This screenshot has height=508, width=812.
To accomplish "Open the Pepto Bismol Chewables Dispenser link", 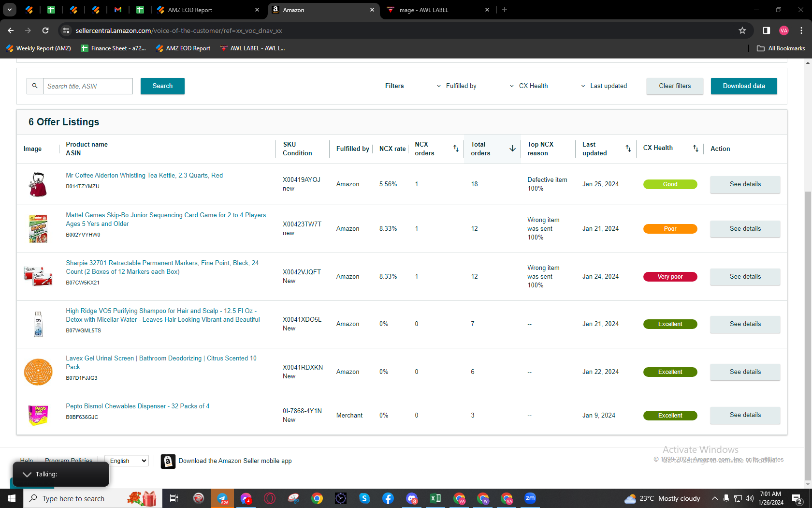I will pos(138,406).
